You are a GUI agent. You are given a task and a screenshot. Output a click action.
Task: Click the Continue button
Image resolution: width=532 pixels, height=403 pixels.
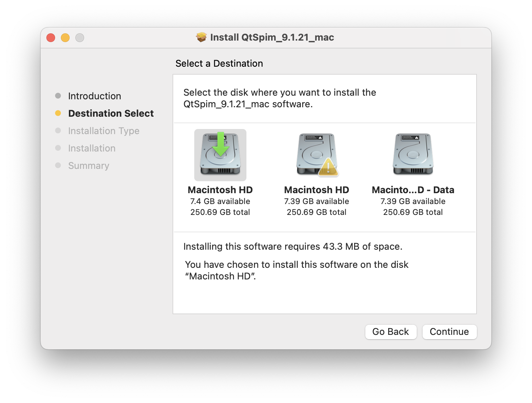tap(449, 332)
